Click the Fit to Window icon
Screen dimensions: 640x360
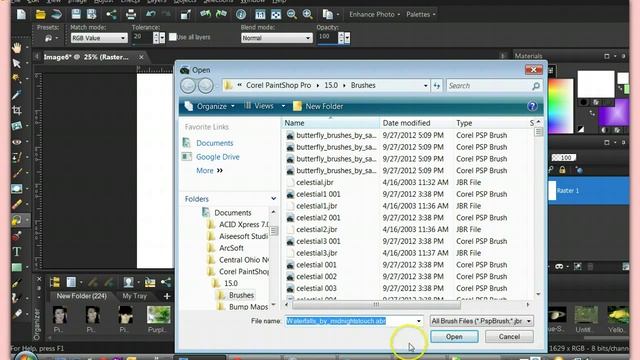pyautogui.click(x=276, y=14)
